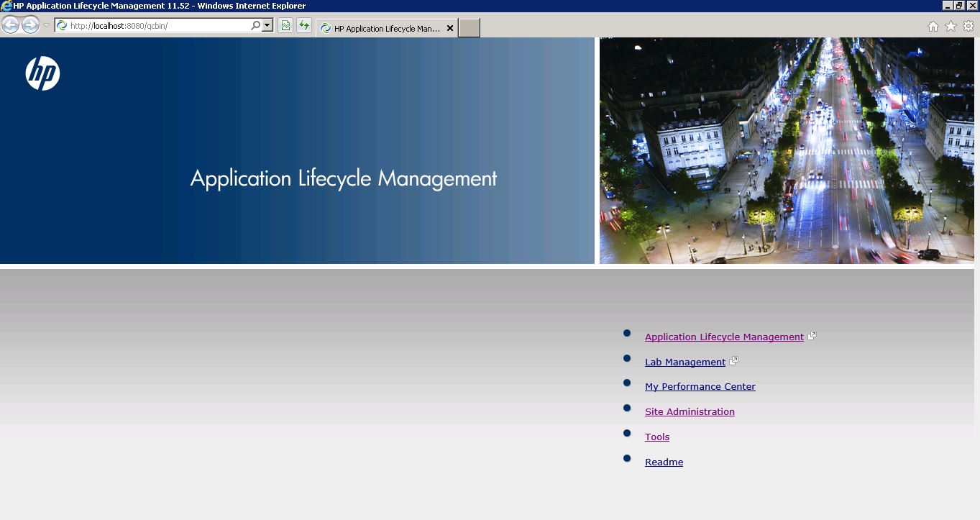The image size is (980, 520).
Task: Select the HP Application Lifecycle Management tab
Action: [387, 29]
